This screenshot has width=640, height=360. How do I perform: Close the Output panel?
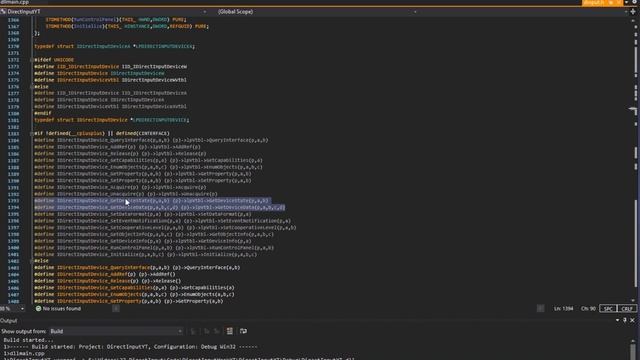632,320
